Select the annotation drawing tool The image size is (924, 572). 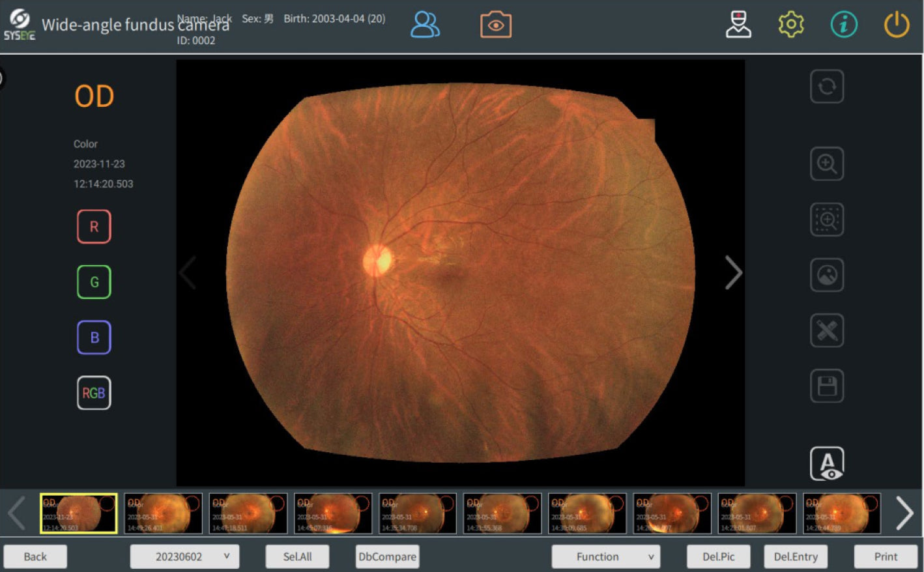tap(826, 330)
